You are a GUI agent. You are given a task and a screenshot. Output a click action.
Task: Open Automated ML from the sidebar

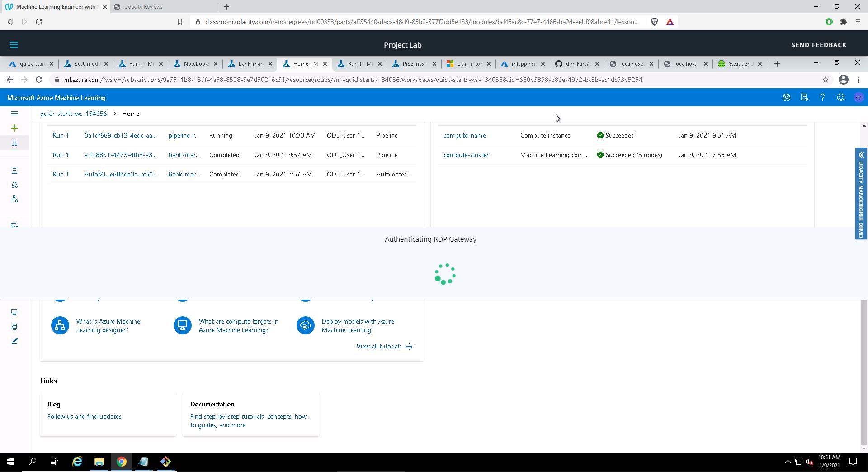(14, 185)
